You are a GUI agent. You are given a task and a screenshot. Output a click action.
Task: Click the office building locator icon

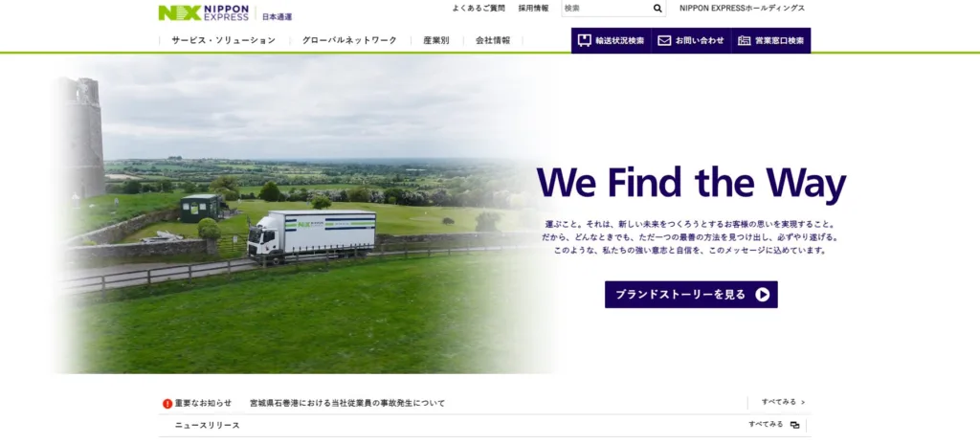[744, 40]
